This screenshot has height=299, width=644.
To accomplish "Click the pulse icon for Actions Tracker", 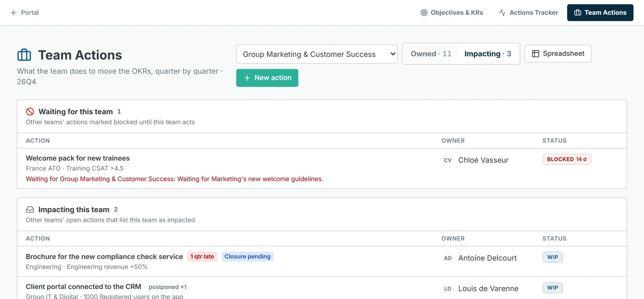I will 502,12.
